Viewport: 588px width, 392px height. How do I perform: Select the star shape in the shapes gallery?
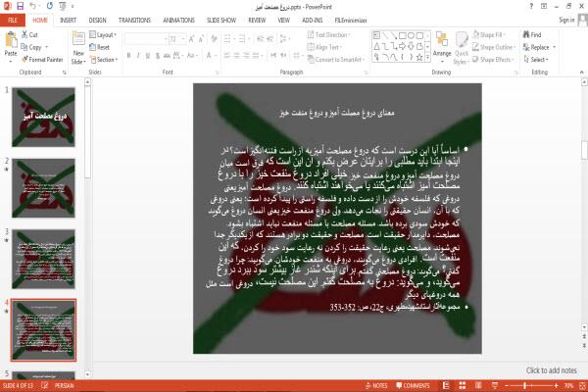[x=419, y=57]
